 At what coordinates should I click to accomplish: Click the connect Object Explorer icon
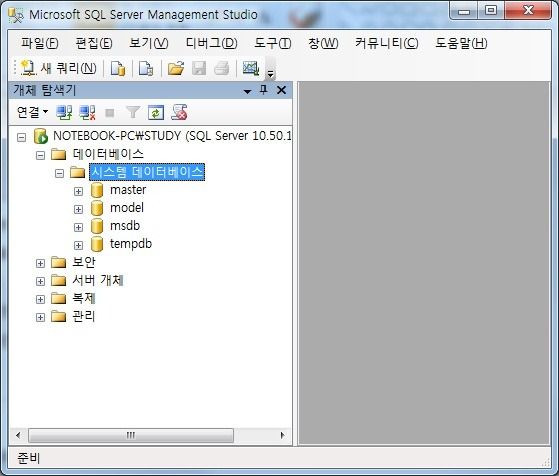(x=64, y=113)
